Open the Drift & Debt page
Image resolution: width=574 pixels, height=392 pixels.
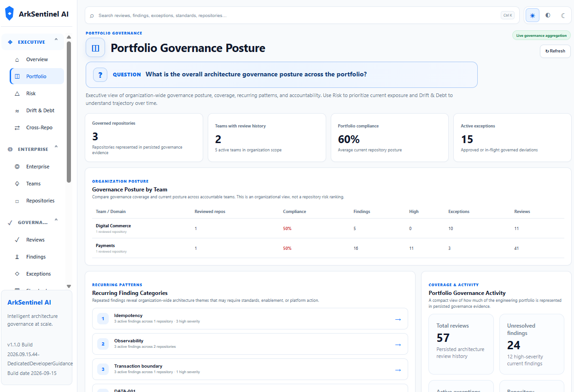pos(37,111)
